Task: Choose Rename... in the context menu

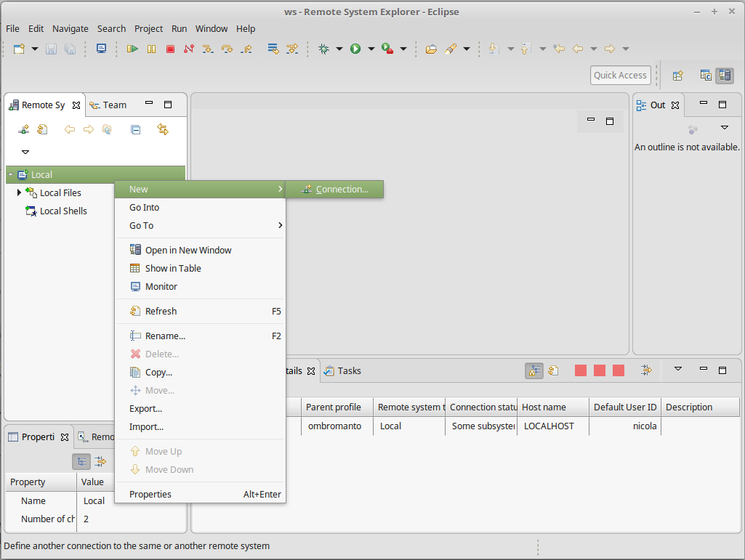Action: pos(200,336)
